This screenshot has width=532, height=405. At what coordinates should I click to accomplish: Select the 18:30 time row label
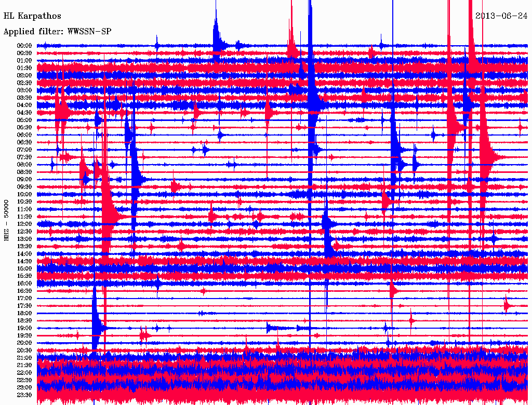click(25, 321)
